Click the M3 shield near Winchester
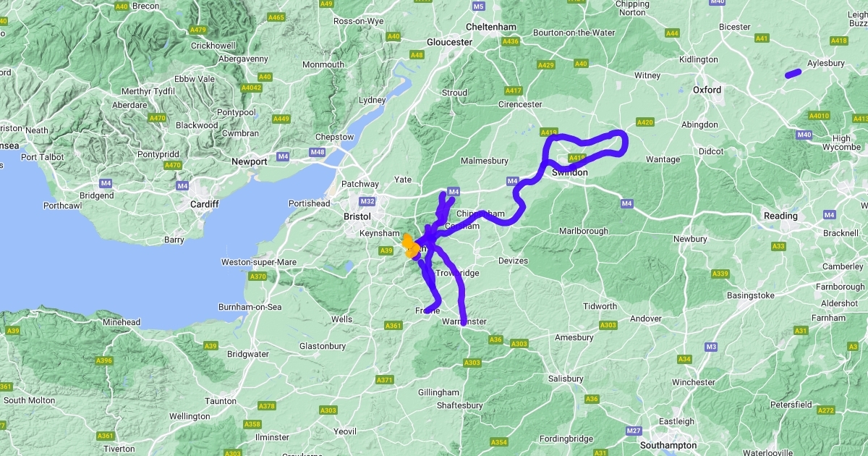 point(711,347)
